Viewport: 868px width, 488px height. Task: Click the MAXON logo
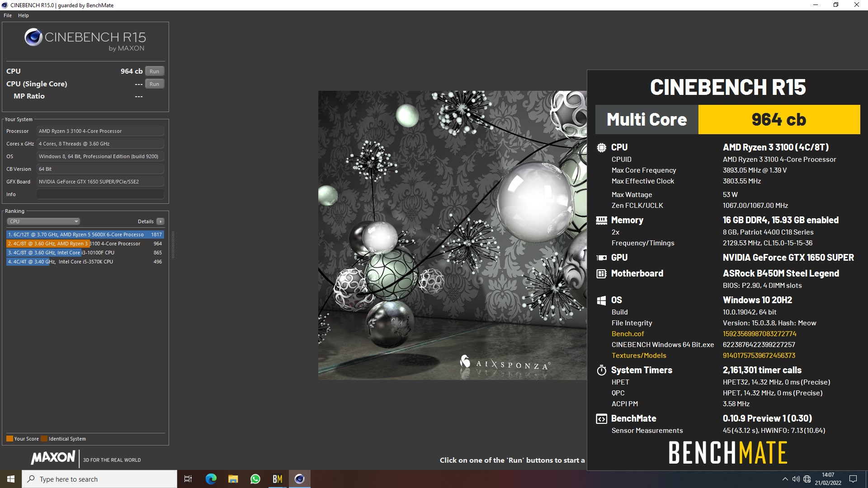[53, 458]
